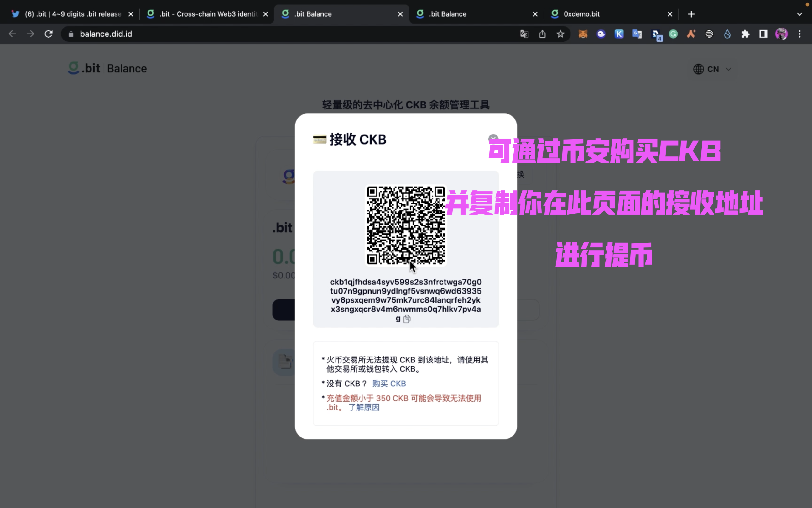Viewport: 812px width, 508px height.
Task: Open the Chrome profile avatar
Action: [x=781, y=34]
